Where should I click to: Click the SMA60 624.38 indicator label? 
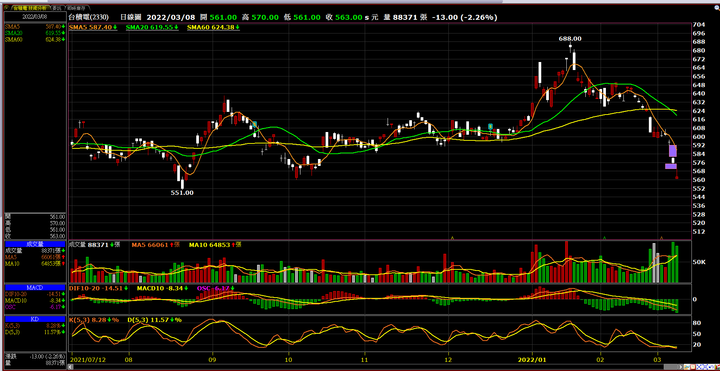214,28
